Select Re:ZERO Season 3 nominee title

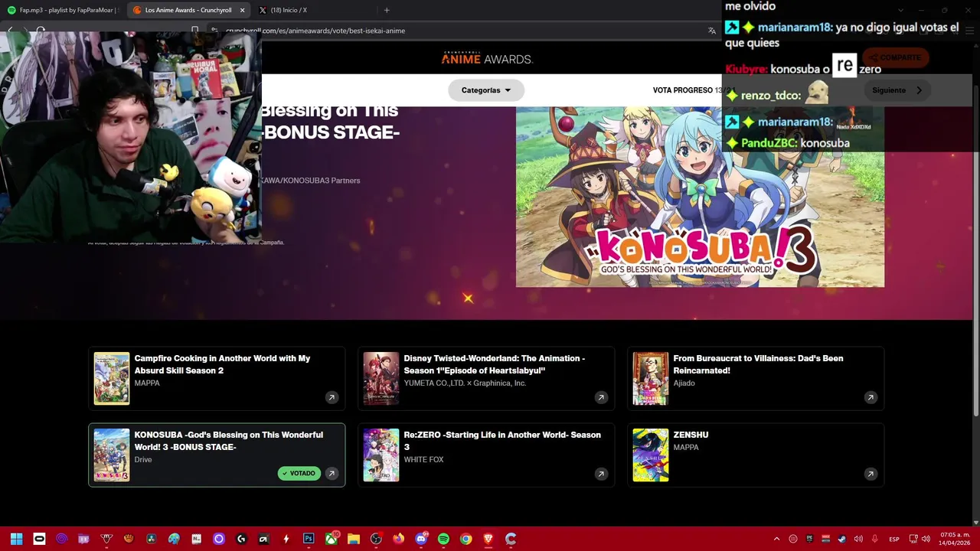[x=502, y=441]
